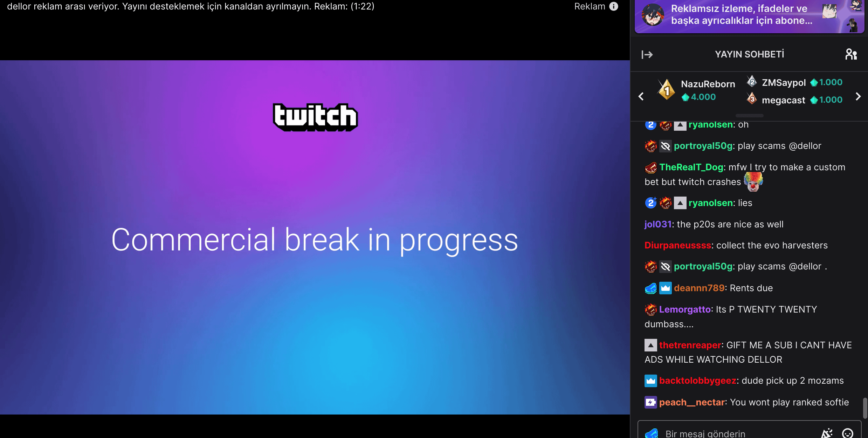Click jol031's username in chat

(658, 224)
